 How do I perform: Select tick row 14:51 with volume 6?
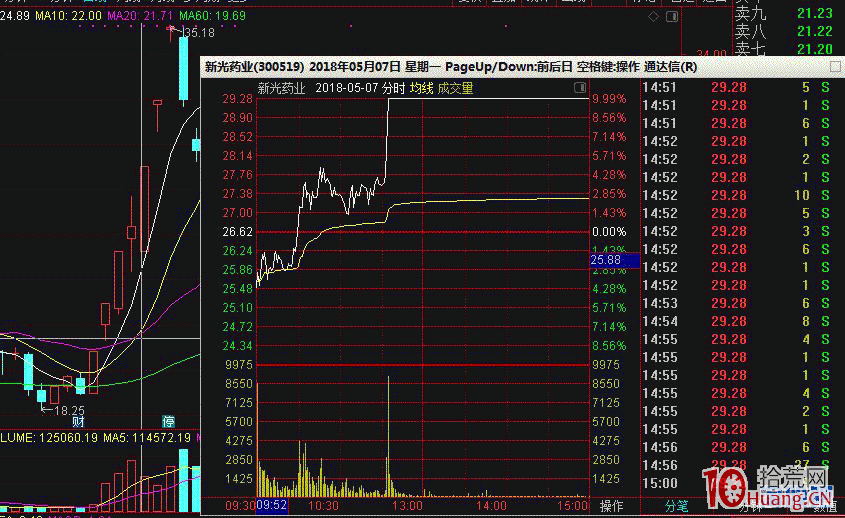737,123
